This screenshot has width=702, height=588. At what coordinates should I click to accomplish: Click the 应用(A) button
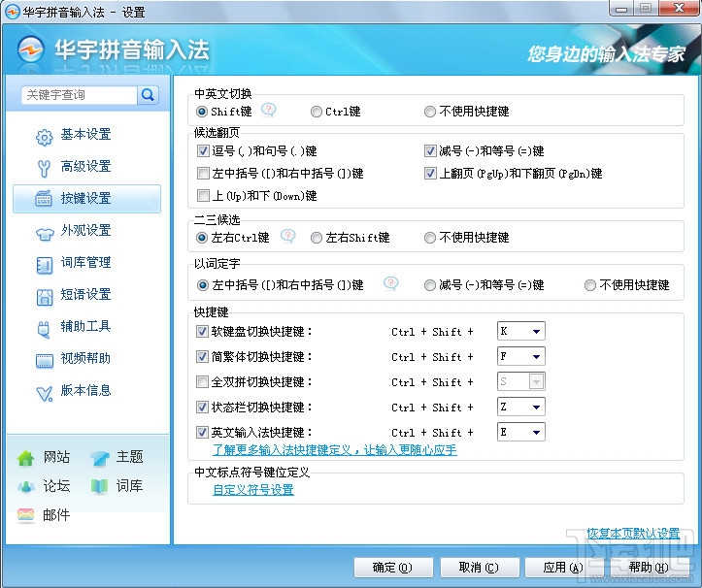pos(564,568)
